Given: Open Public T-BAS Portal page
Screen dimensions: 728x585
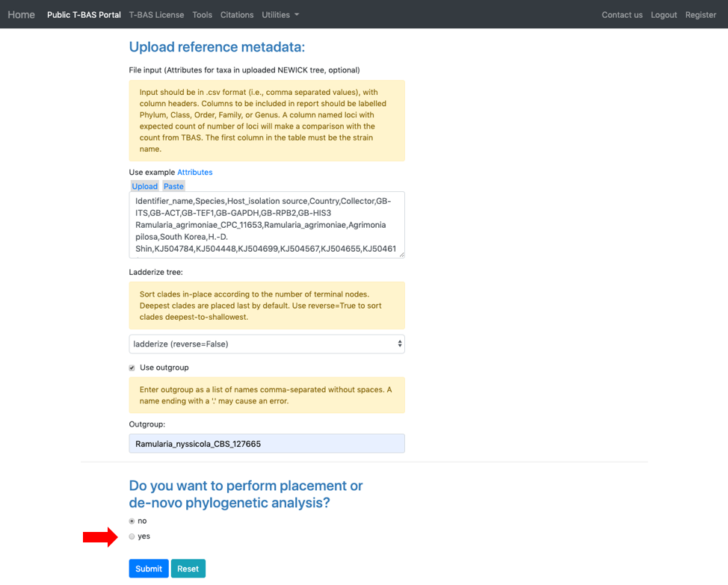Looking at the screenshot, I should coord(84,15).
